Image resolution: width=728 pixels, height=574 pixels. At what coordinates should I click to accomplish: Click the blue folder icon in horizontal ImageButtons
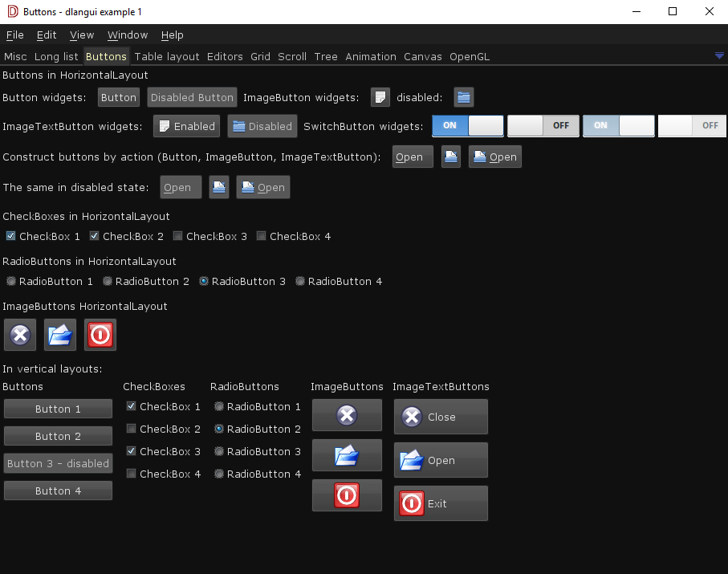(x=60, y=335)
